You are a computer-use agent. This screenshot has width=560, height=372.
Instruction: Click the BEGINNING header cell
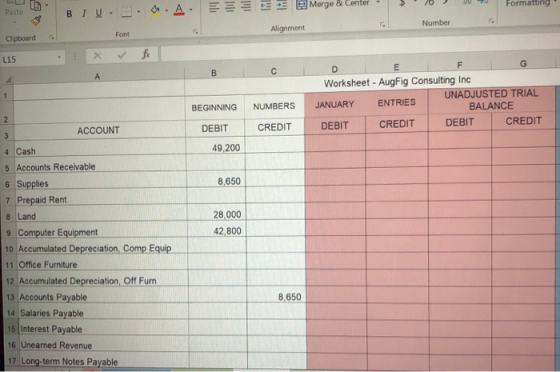214,107
